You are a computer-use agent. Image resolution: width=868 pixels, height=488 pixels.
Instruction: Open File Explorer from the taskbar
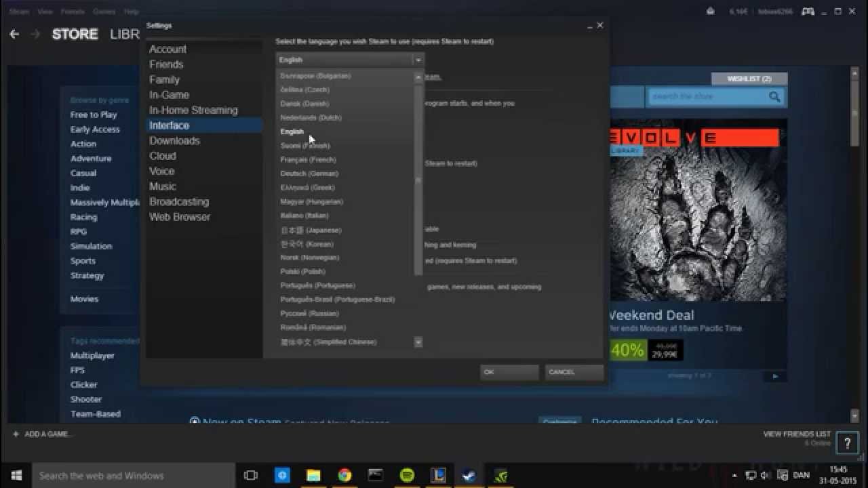pos(313,475)
